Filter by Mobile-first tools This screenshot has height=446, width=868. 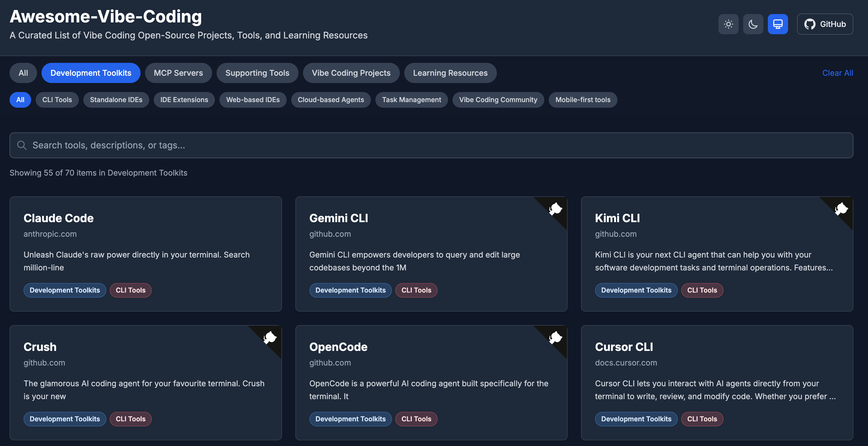tap(583, 100)
